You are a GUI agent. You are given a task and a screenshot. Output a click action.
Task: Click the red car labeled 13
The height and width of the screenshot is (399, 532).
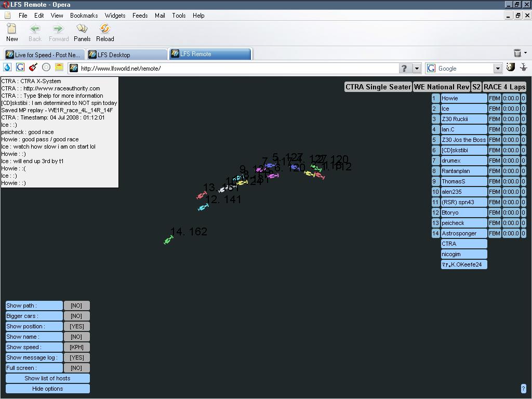click(x=202, y=195)
